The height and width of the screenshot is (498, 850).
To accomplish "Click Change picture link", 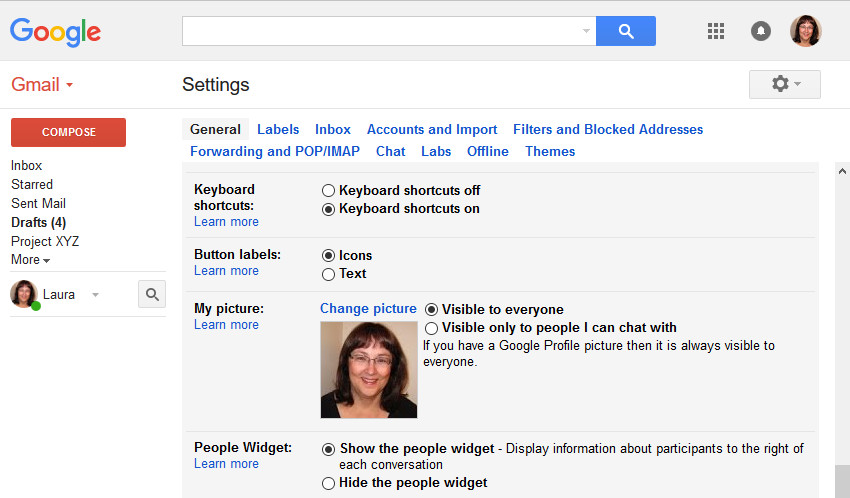I will click(368, 308).
